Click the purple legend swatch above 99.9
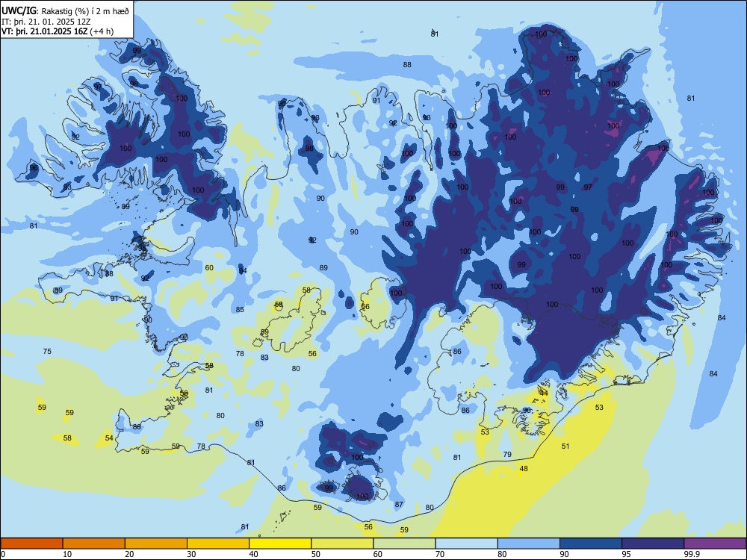This screenshot has width=747, height=560. click(x=715, y=544)
